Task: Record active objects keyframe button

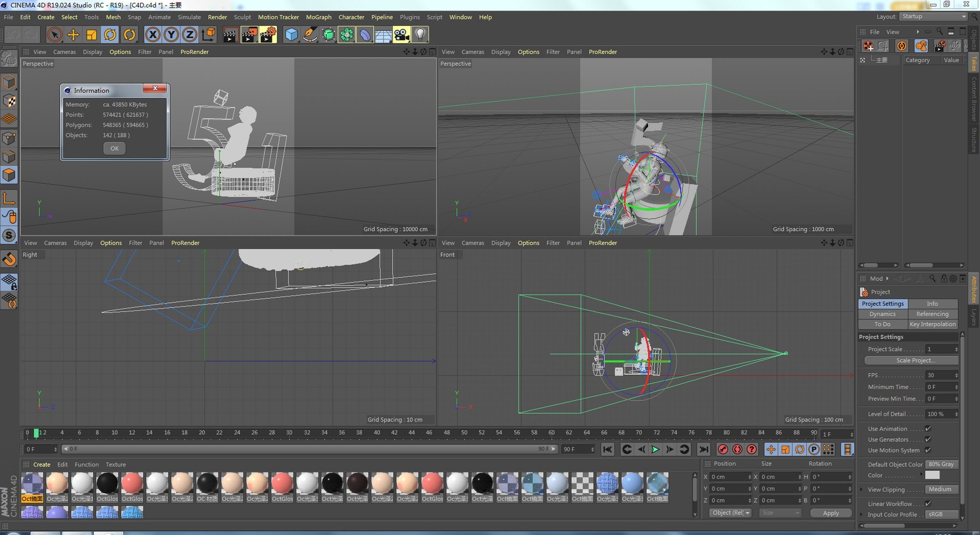Action: pos(723,449)
